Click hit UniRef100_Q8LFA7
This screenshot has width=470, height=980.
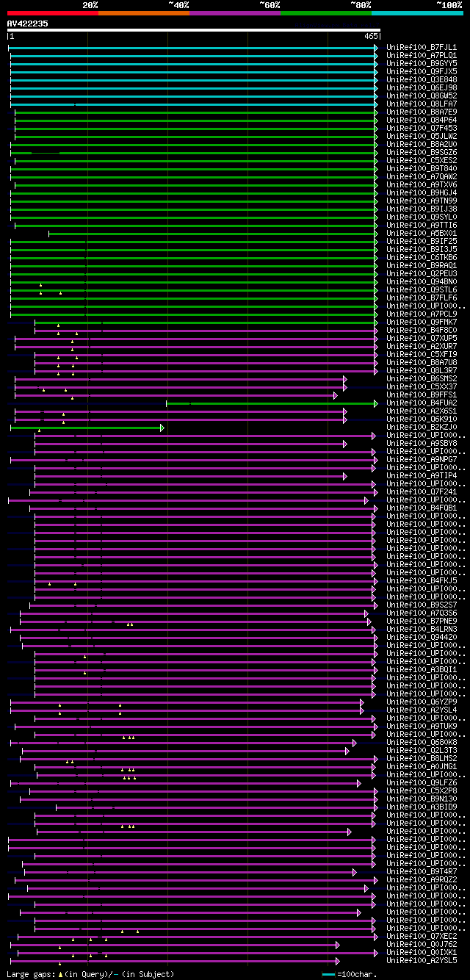[x=422, y=104]
